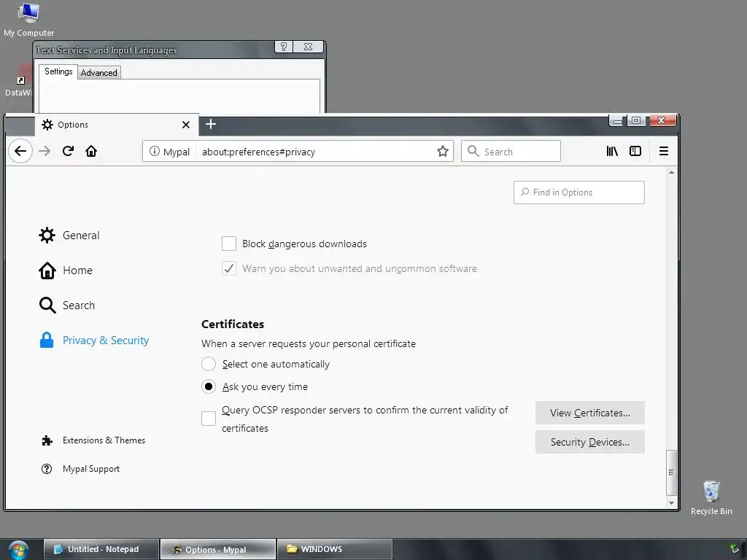747x560 pixels.
Task: Click the system tray icon
Action: point(735,548)
